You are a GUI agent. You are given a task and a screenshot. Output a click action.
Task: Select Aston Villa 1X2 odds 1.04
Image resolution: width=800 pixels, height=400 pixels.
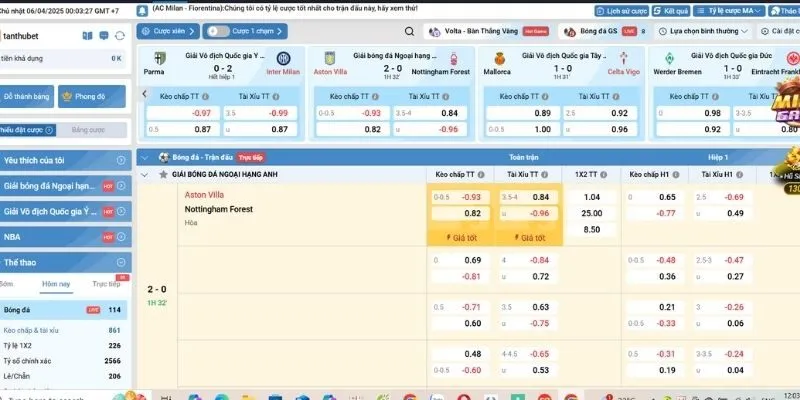tap(592, 197)
